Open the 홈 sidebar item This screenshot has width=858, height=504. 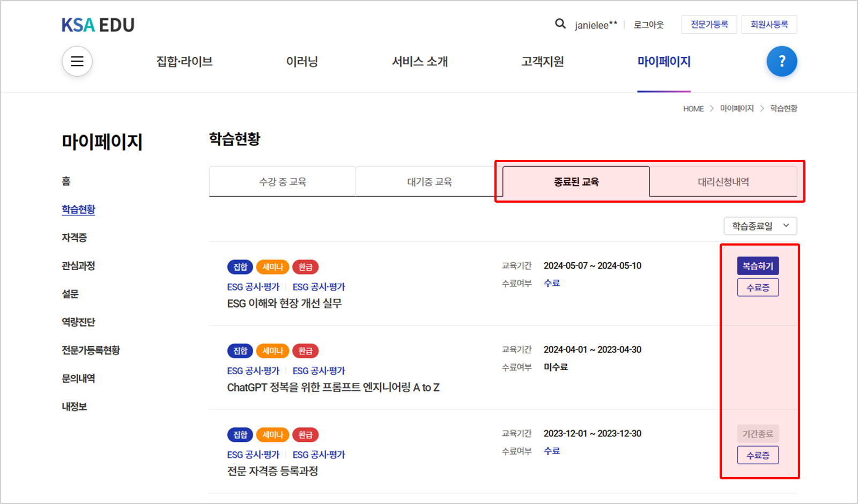(x=66, y=181)
